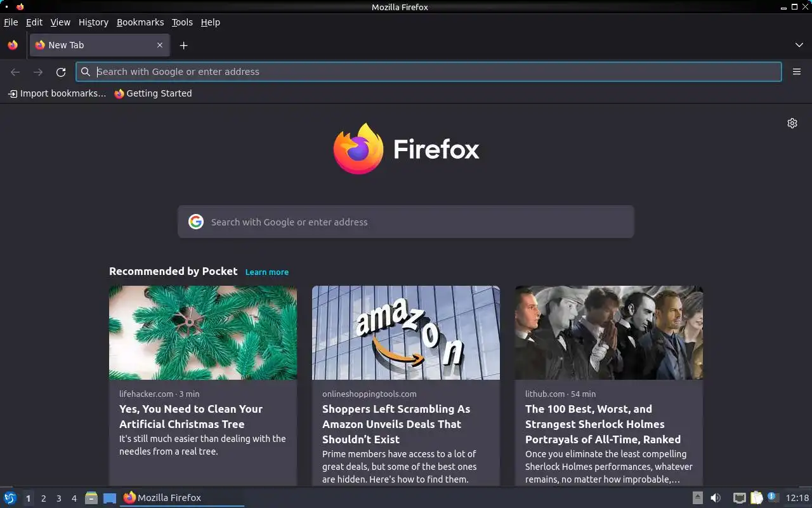Switch to workspace 2
The width and height of the screenshot is (812, 508).
[x=43, y=498]
